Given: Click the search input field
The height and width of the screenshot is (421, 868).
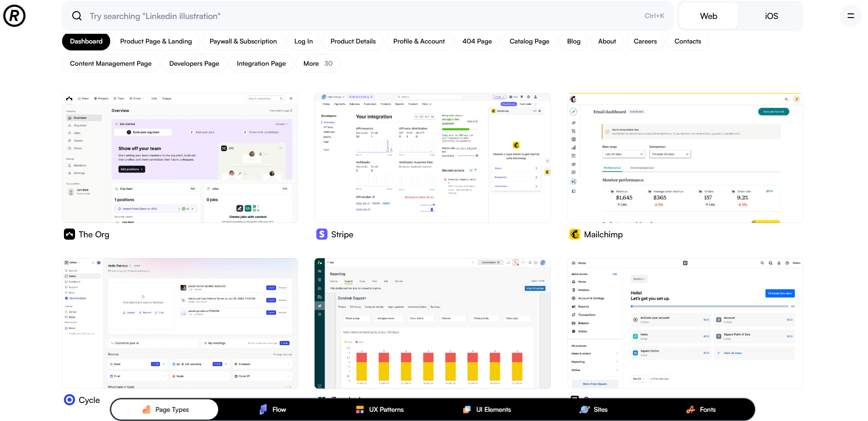Looking at the screenshot, I should (x=368, y=16).
